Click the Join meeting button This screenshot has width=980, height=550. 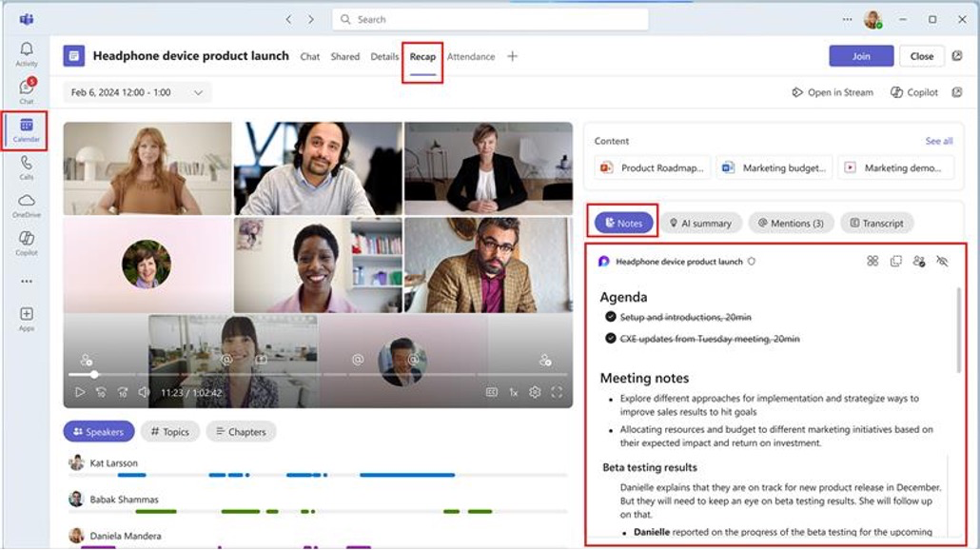pos(861,56)
